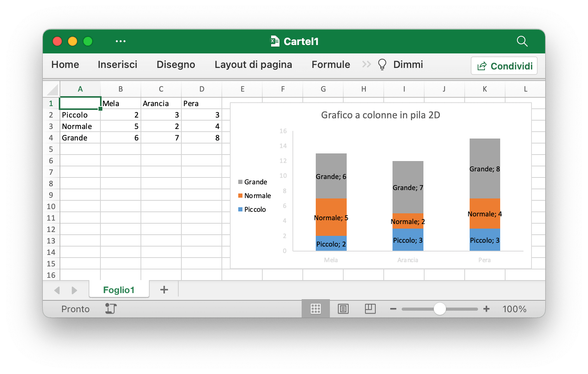
Task: Click cell with value 8 in row 4
Action: point(202,138)
